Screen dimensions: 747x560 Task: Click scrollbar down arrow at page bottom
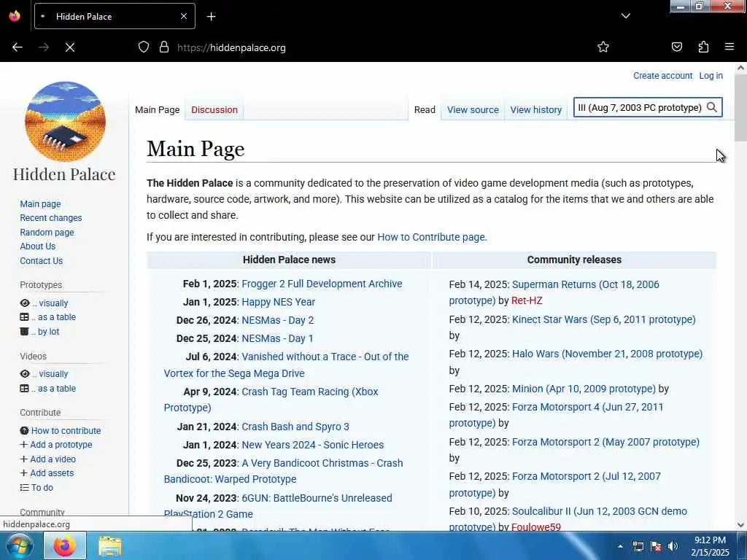(x=740, y=525)
